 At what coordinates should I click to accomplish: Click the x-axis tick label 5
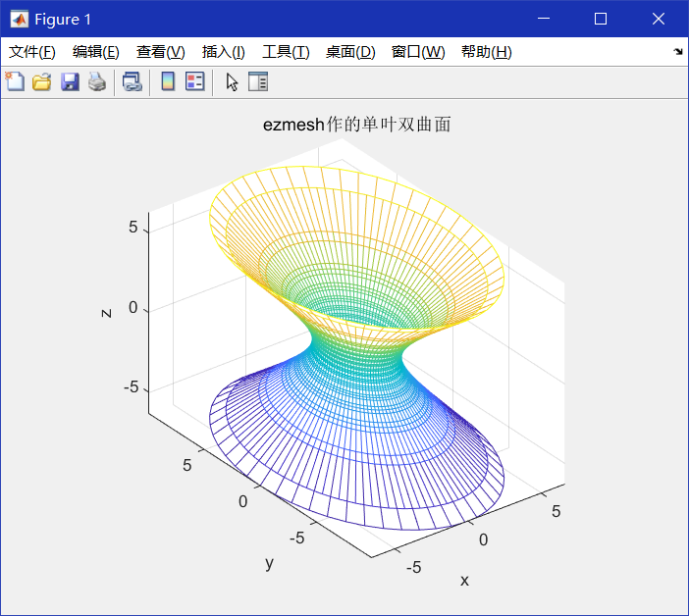pos(556,511)
